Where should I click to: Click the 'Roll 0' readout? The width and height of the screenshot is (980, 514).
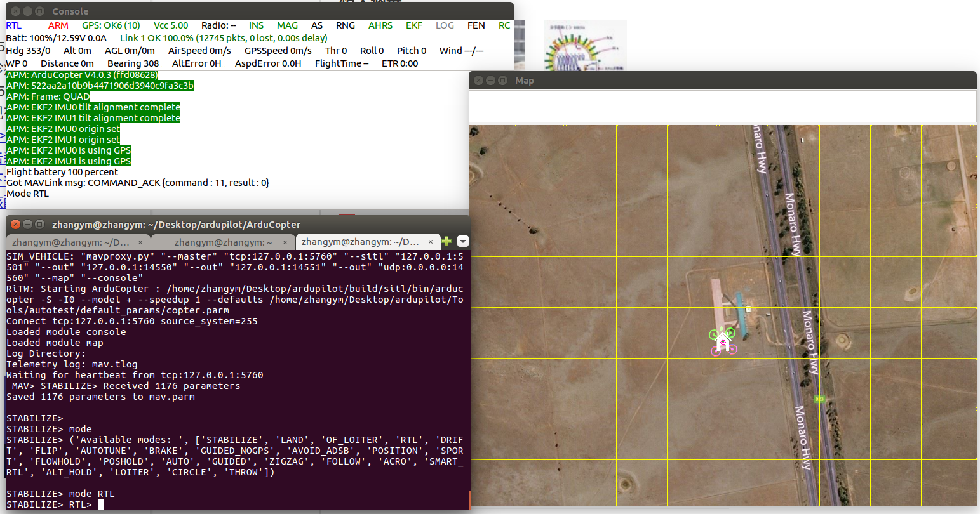pyautogui.click(x=372, y=51)
